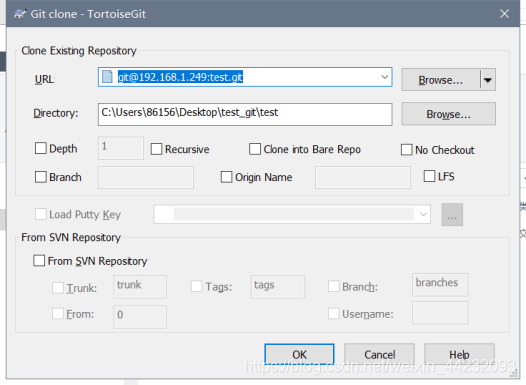Enable the No Checkout option
This screenshot has width=526, height=385.
[407, 150]
